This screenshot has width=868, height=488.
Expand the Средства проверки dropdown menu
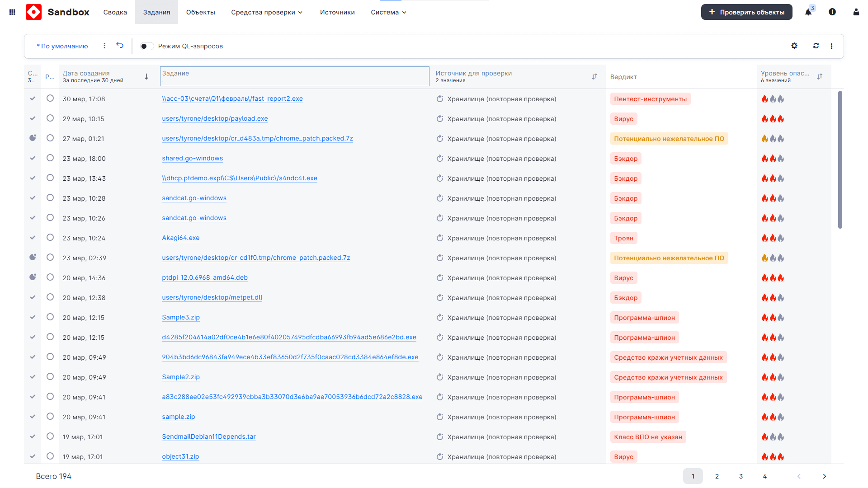[267, 12]
